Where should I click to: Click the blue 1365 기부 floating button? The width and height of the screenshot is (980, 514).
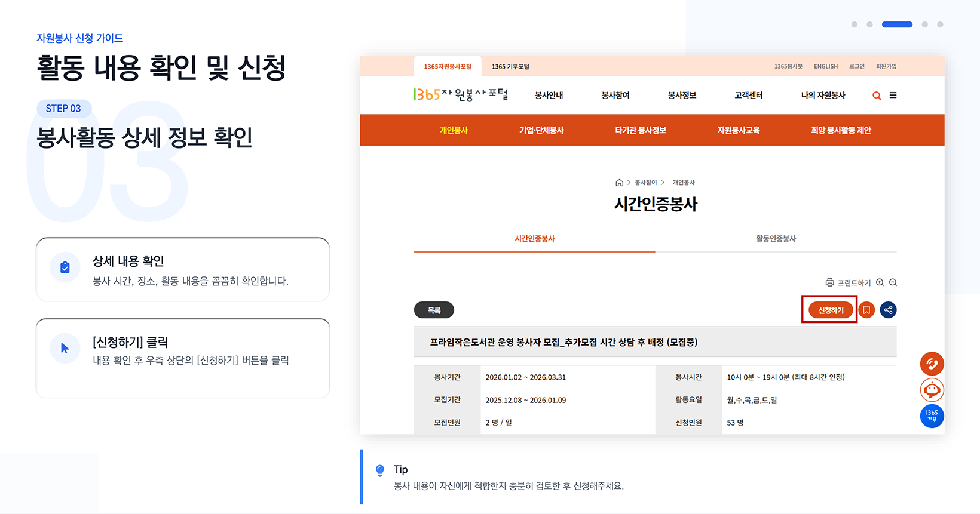(x=932, y=415)
